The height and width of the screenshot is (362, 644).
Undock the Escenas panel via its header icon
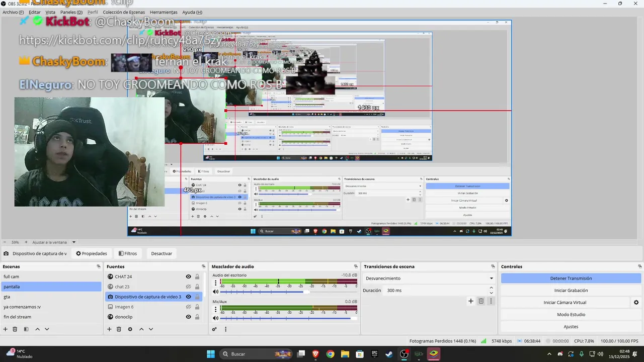99,266
